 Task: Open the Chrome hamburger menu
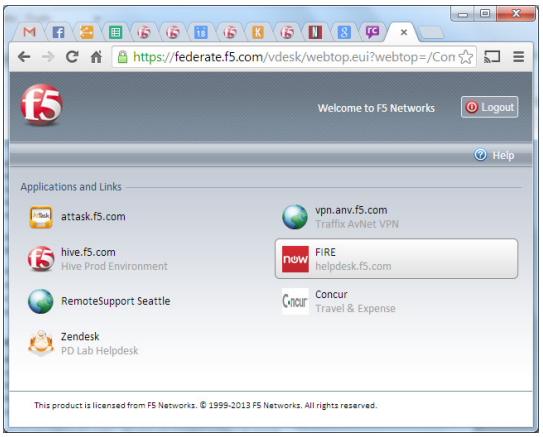pyautogui.click(x=518, y=56)
